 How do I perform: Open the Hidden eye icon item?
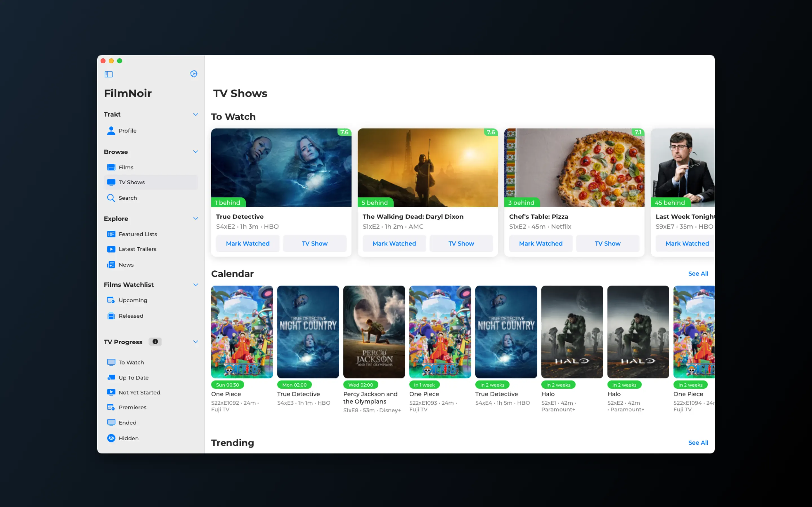111,438
